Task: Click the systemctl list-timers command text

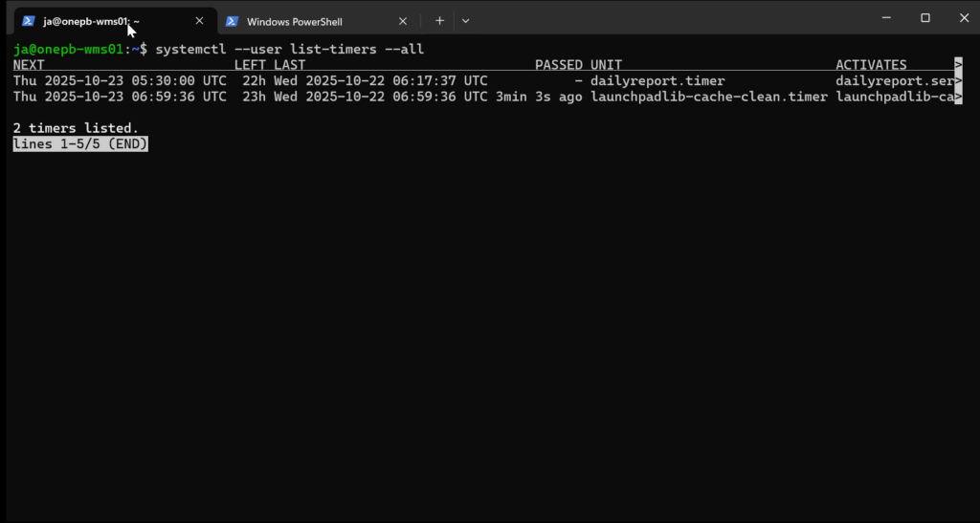Action: (289, 49)
